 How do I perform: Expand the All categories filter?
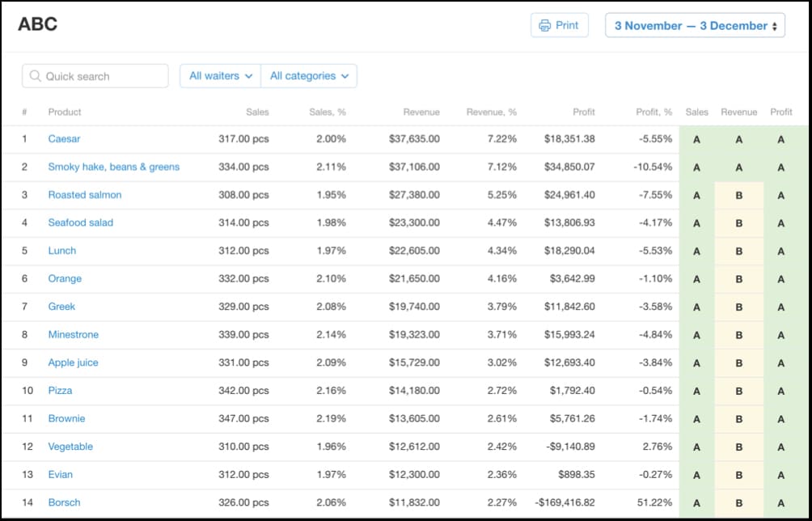click(x=309, y=76)
